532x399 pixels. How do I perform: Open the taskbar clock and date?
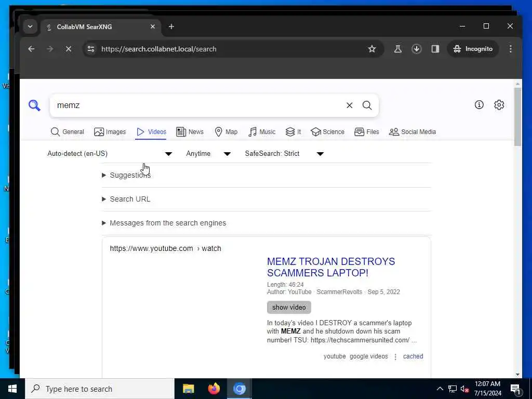pos(487,389)
